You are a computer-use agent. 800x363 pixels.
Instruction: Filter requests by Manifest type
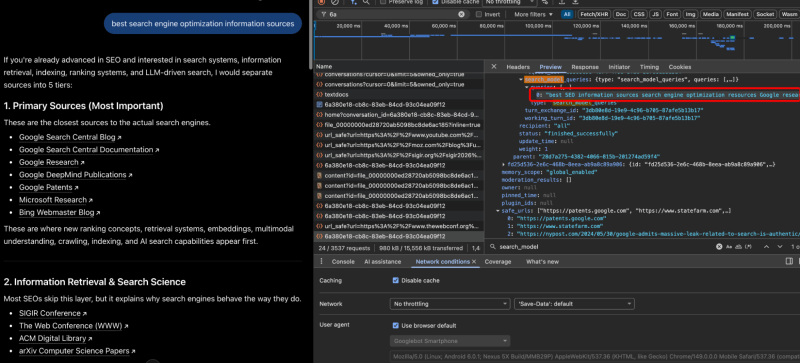(738, 15)
